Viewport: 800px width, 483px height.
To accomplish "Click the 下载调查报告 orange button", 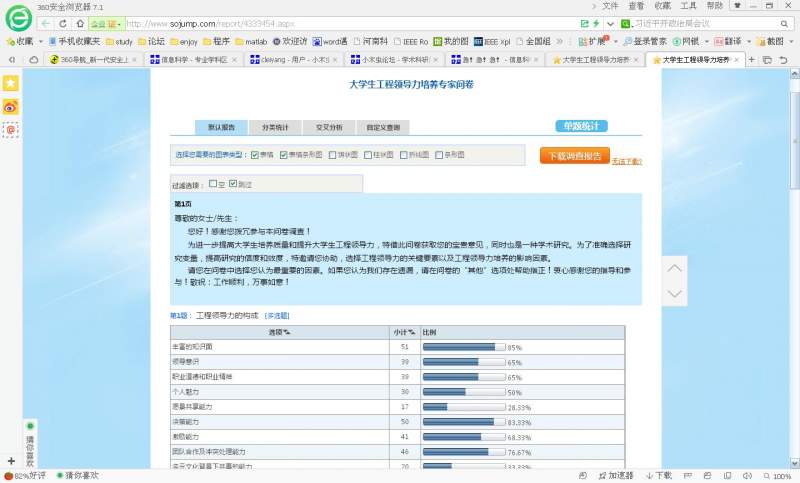I will pos(574,156).
